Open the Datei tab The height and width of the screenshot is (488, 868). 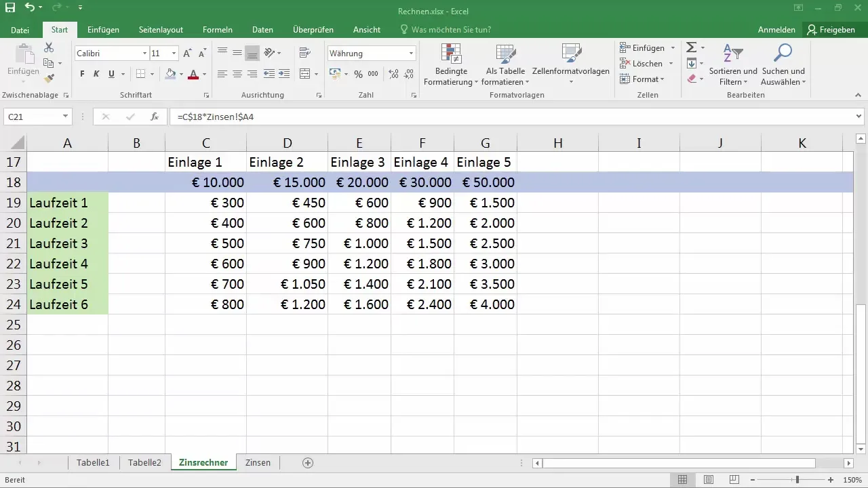click(20, 30)
